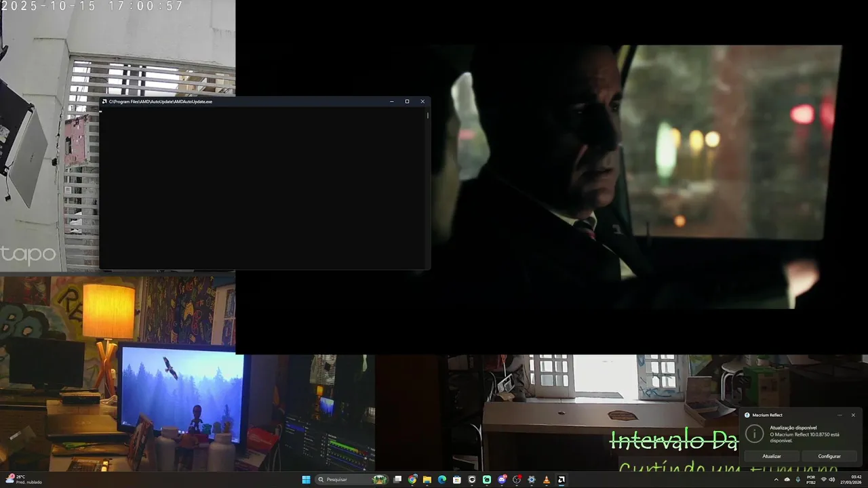
Task: Click Atualizar in Macrium Reflect notification
Action: 772,456
